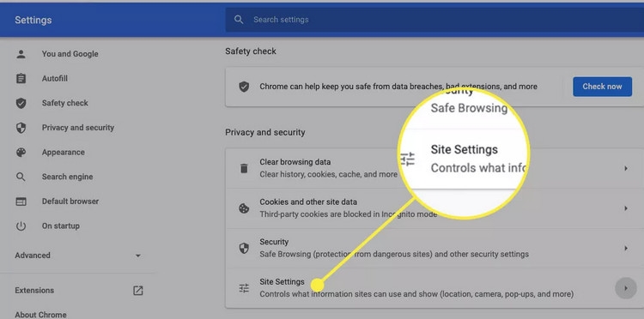Open About Chrome page

40,315
